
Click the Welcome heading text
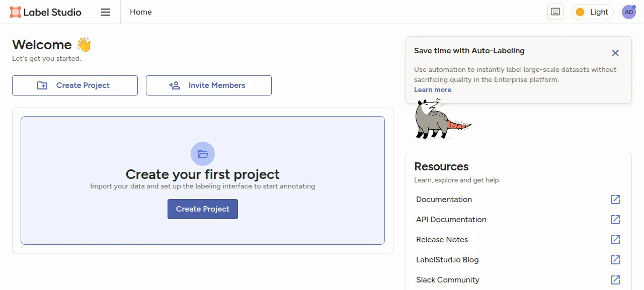point(42,45)
